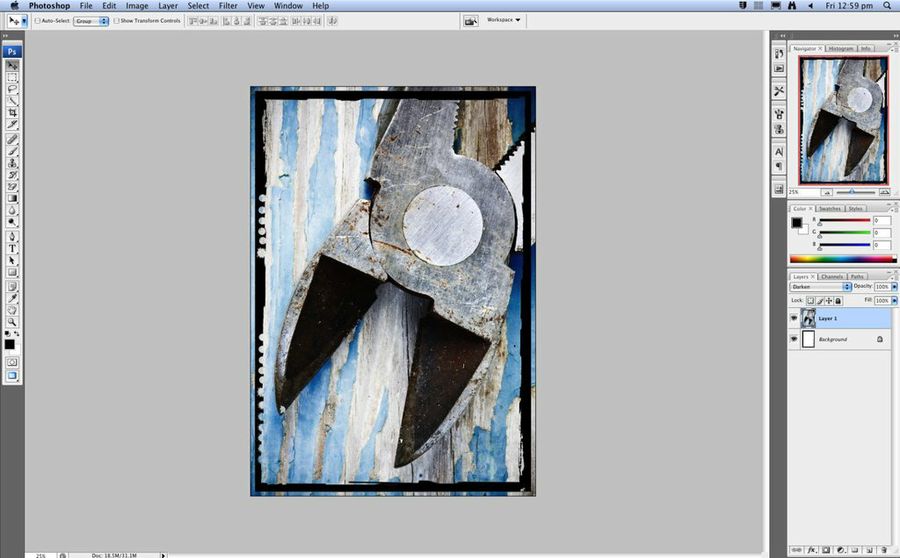The height and width of the screenshot is (558, 900).
Task: Open the Tool Presets dock icon
Action: coord(779,91)
